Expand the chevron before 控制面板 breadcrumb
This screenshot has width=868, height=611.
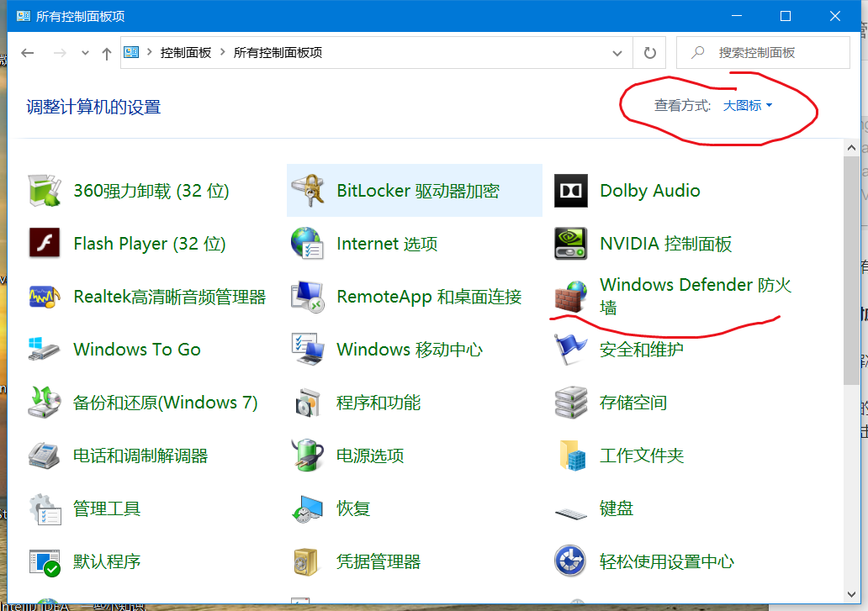coord(150,53)
